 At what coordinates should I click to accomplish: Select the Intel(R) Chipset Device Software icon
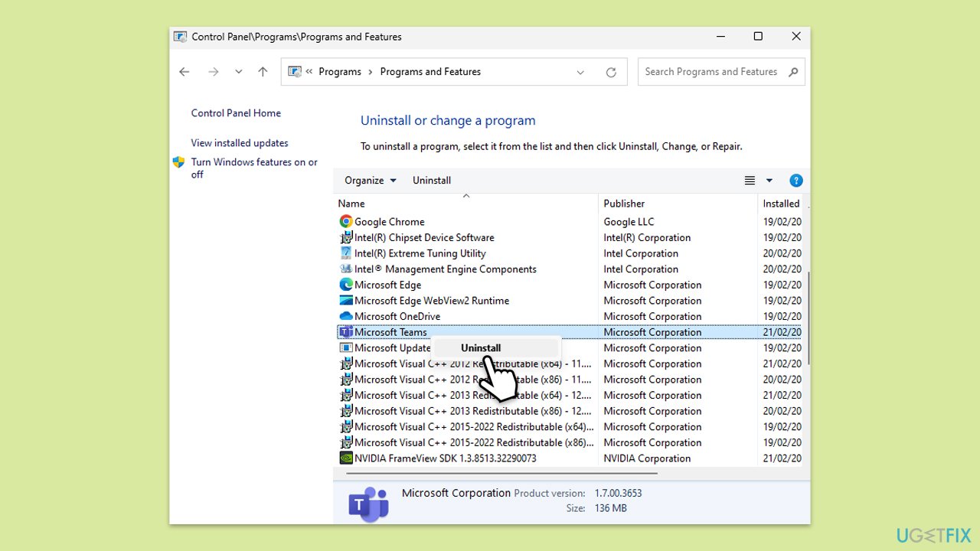[x=346, y=237]
